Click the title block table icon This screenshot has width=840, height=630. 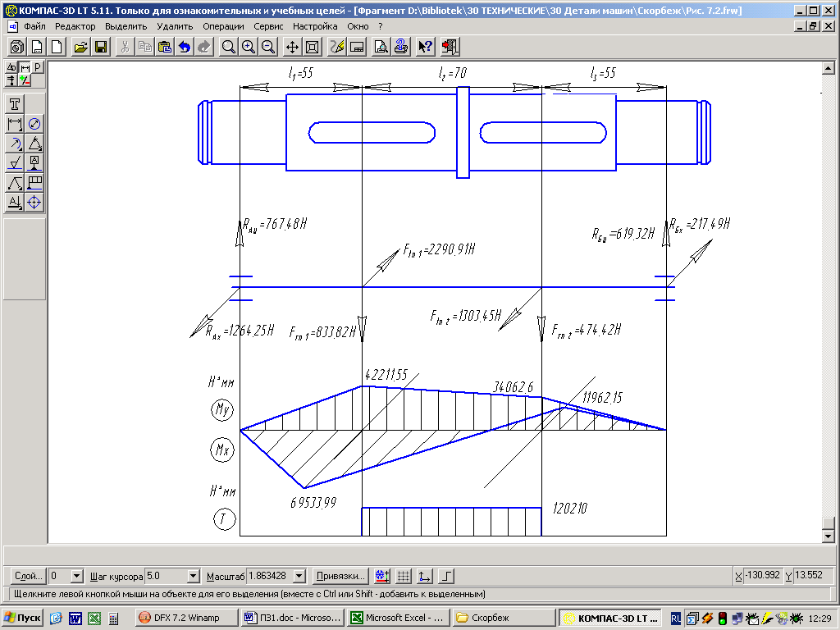point(357,47)
